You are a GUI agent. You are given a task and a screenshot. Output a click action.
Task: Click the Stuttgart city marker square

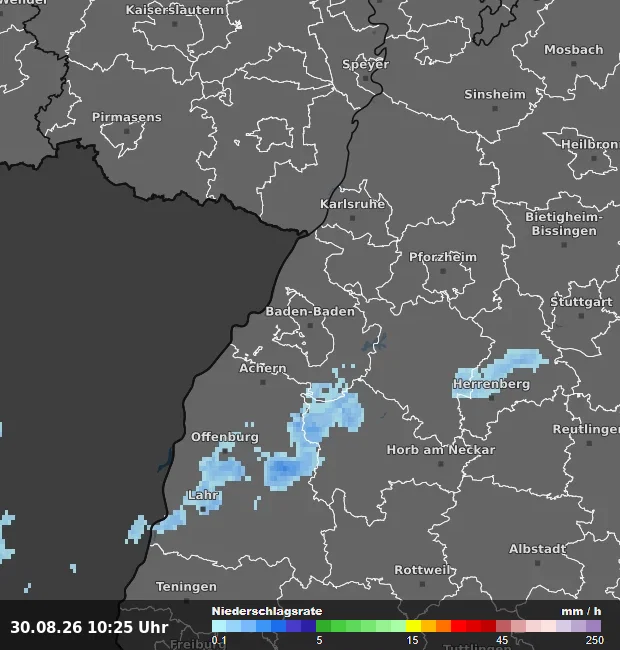pos(581,316)
